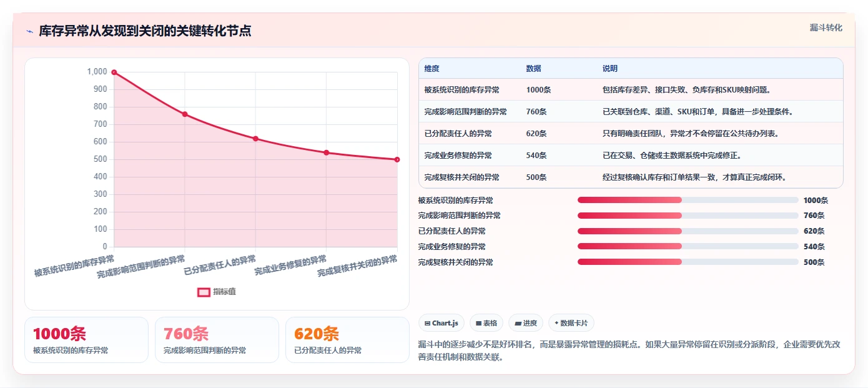The image size is (868, 388).
Task: Click the summary paragraph starting 漏斗中的逐步减少
Action: (x=629, y=351)
